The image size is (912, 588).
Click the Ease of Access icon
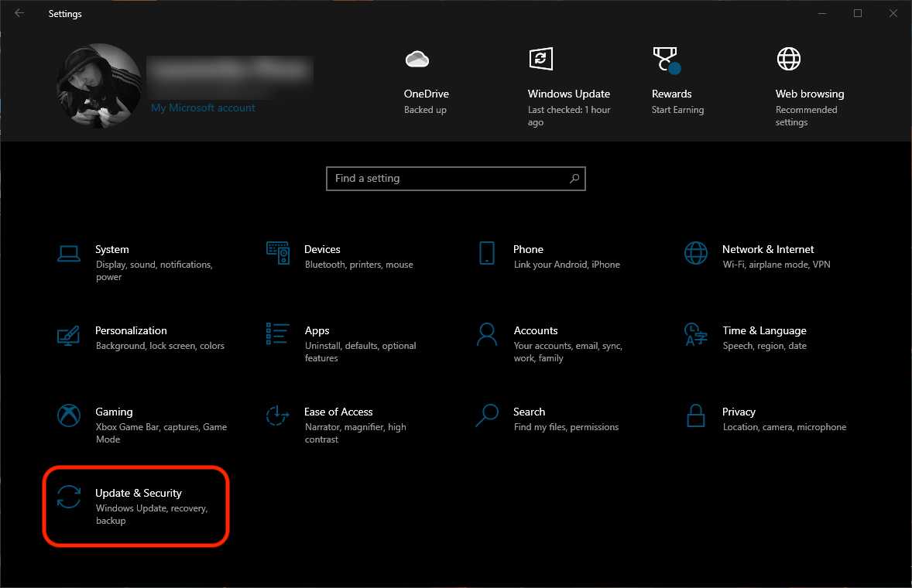coord(278,415)
